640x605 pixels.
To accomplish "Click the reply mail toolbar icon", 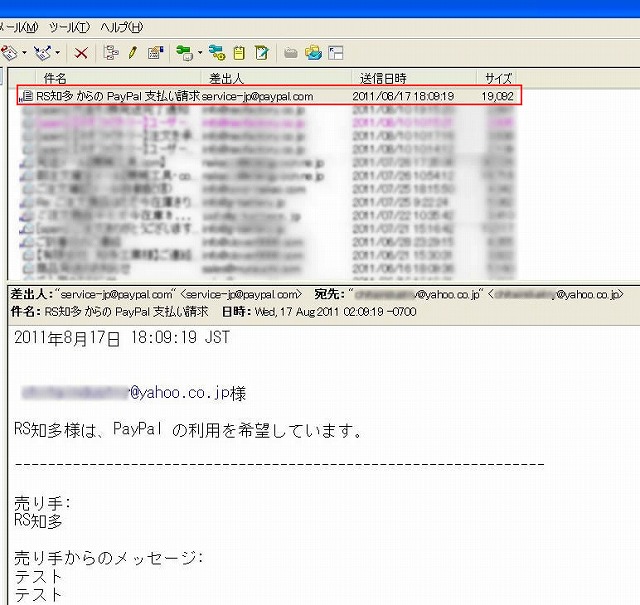I will 9,53.
